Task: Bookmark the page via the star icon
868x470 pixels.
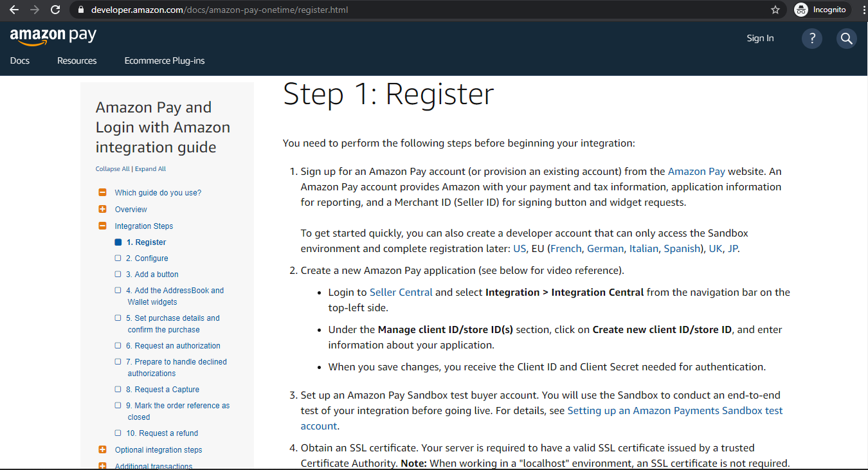Action: [775, 10]
